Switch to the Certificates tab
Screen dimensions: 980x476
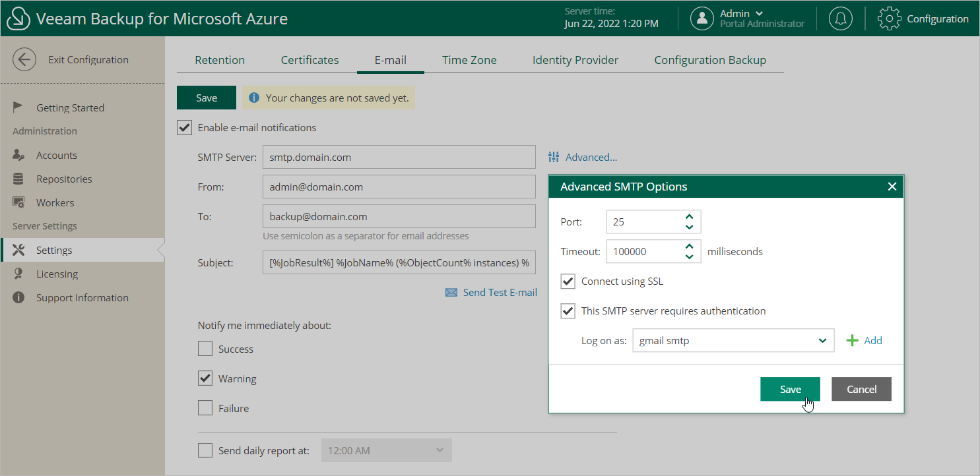tap(310, 60)
